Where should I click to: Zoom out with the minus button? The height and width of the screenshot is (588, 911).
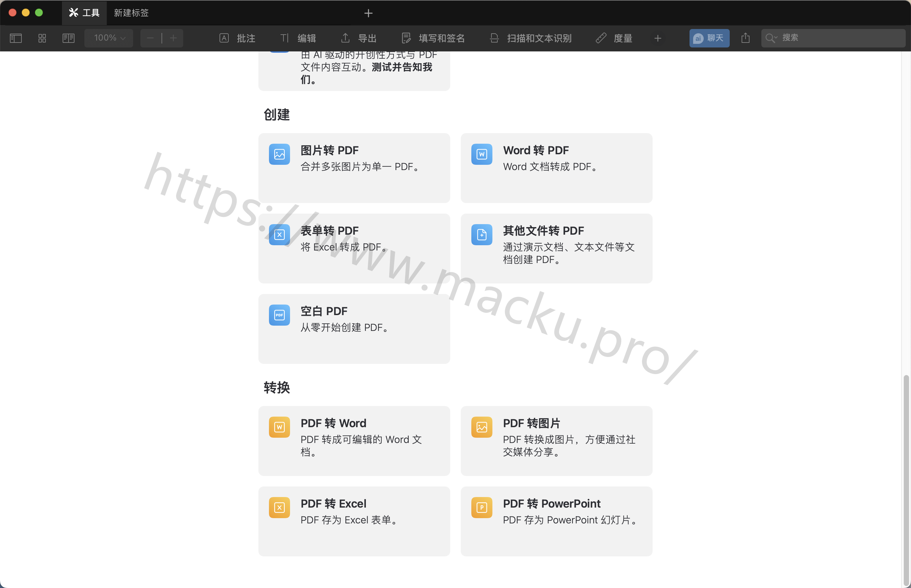point(150,38)
